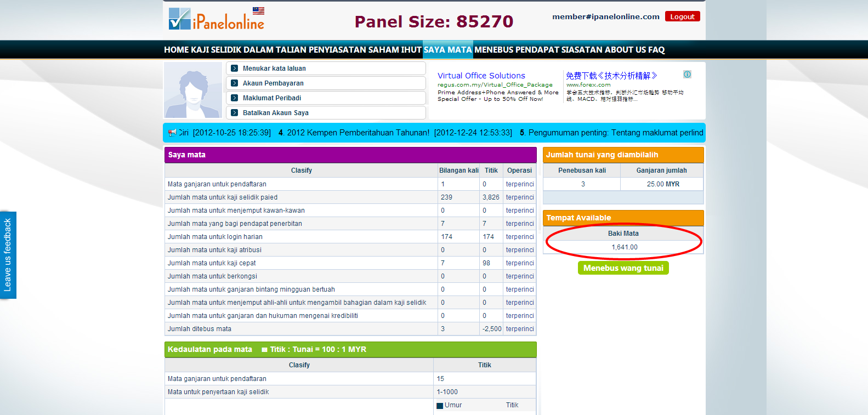Click the ad info icon

click(687, 74)
